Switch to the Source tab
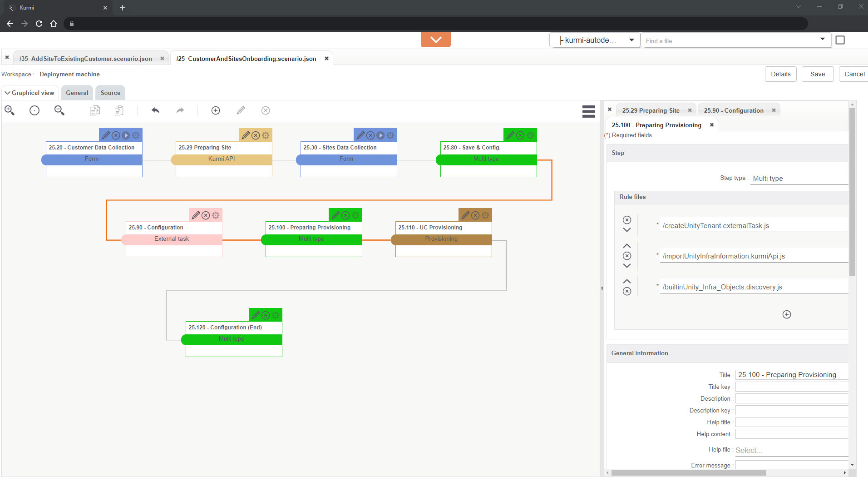Image resolution: width=868 pixels, height=487 pixels. click(110, 93)
